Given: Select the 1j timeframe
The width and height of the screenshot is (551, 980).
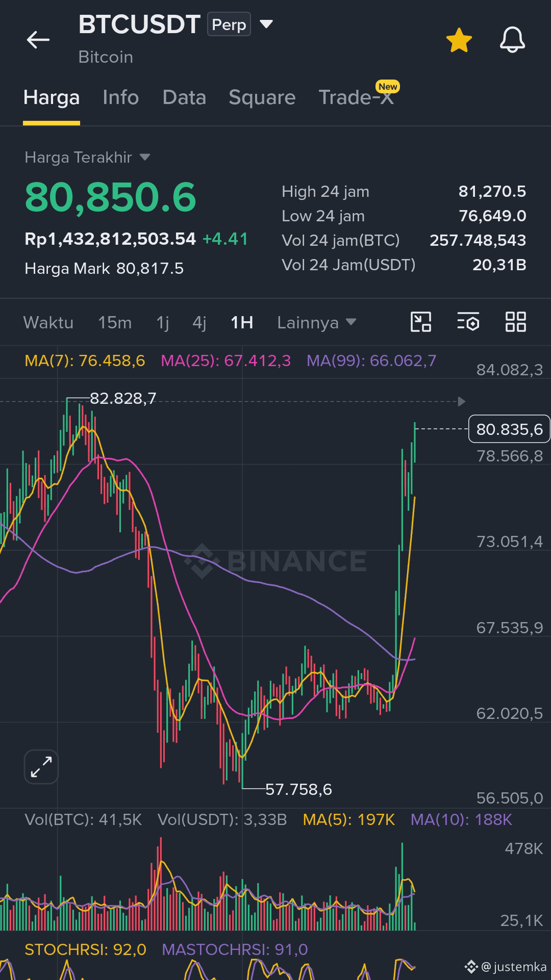Looking at the screenshot, I should coord(163,322).
